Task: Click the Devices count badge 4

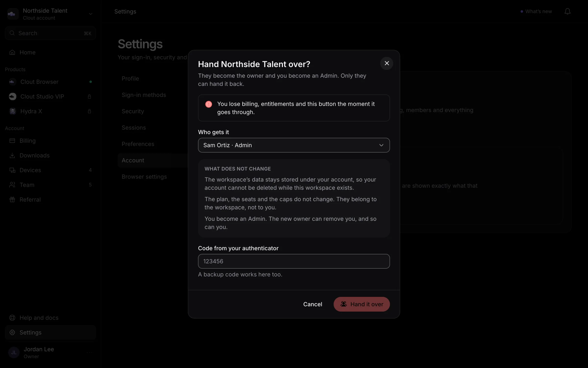Action: pyautogui.click(x=90, y=170)
